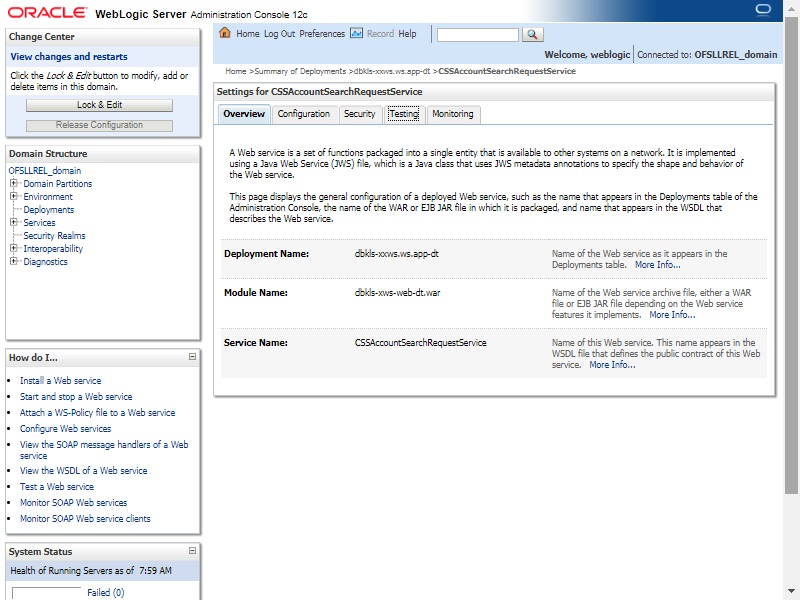The height and width of the screenshot is (600, 800).
Task: Open Monitor SOAP Web service clients link
Action: click(x=85, y=518)
